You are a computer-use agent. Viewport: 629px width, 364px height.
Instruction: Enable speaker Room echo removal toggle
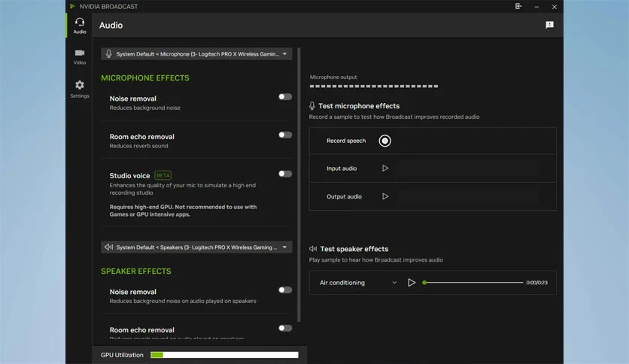[x=285, y=328]
